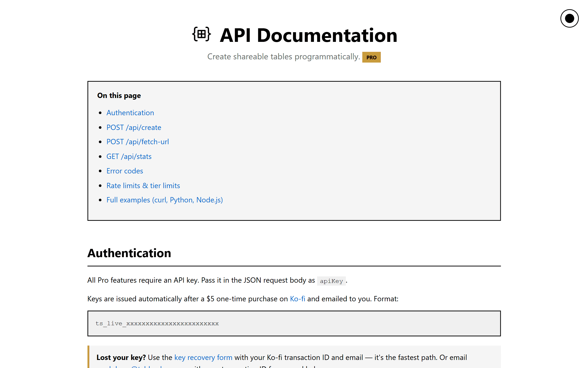Open Full examples (curl, Python, Node.js) link
Screen dimensions: 588x368
[x=165, y=200]
